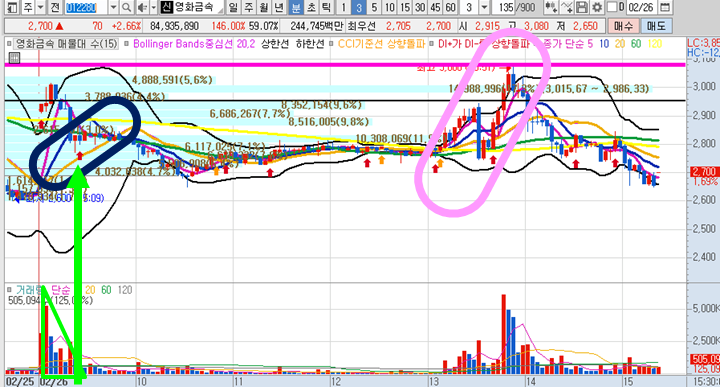
Task: Open the date calendar picker icon
Action: (x=664, y=7)
